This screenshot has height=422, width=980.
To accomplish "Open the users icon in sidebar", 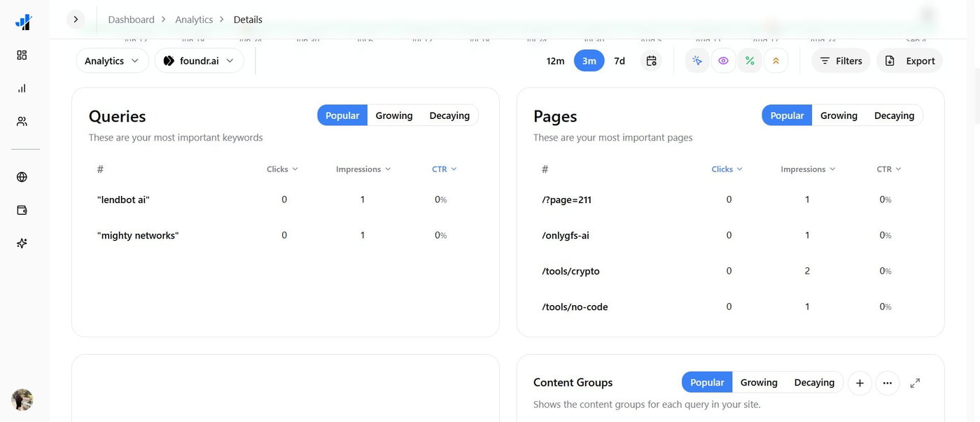I will (22, 121).
